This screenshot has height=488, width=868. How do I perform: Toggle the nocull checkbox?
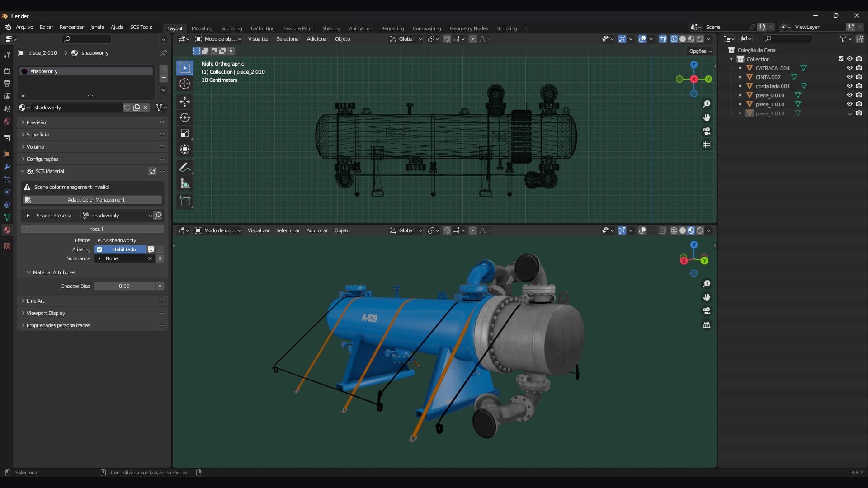coord(26,229)
